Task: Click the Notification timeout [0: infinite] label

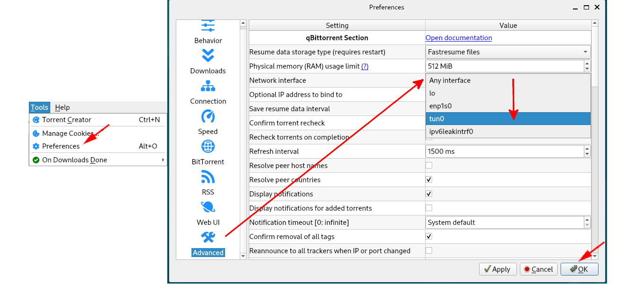Action: click(299, 223)
